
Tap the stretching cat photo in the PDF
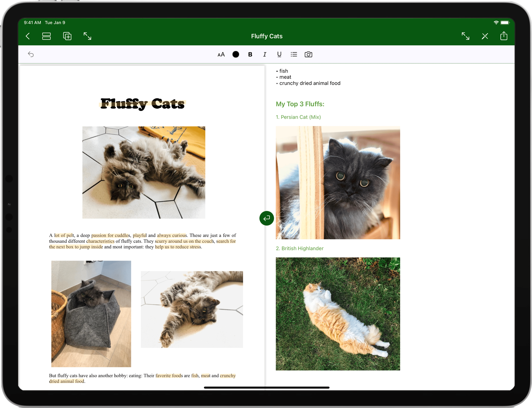(192, 309)
